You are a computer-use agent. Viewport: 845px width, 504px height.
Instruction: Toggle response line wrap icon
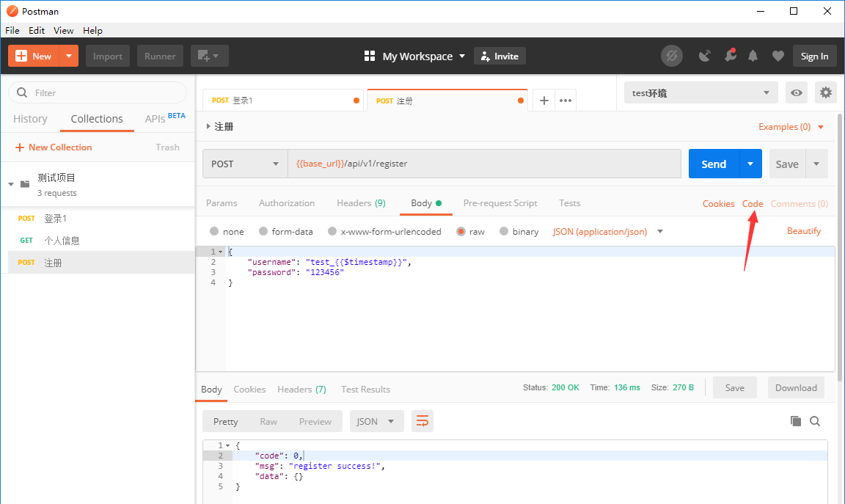[x=422, y=421]
